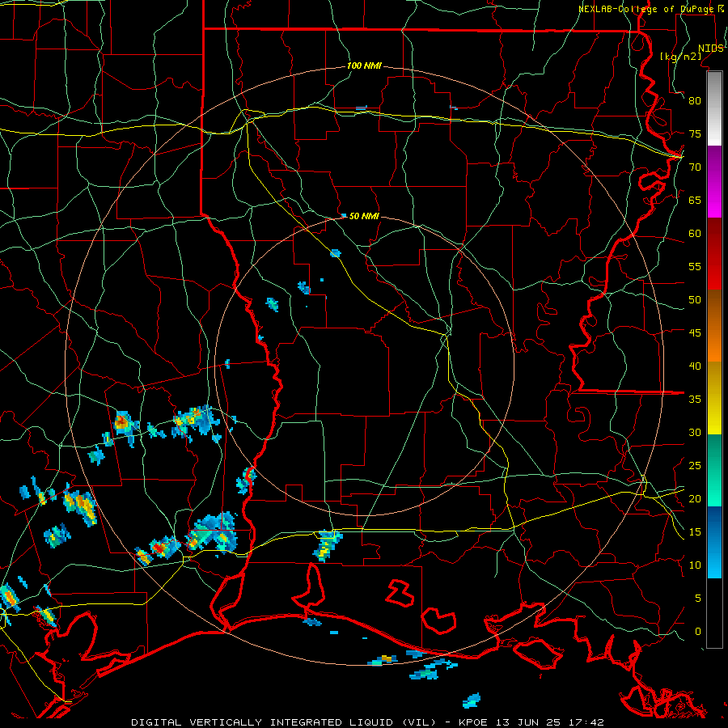This screenshot has height=728, width=728.
Task: Pick the 15 scale value
Action: point(695,532)
